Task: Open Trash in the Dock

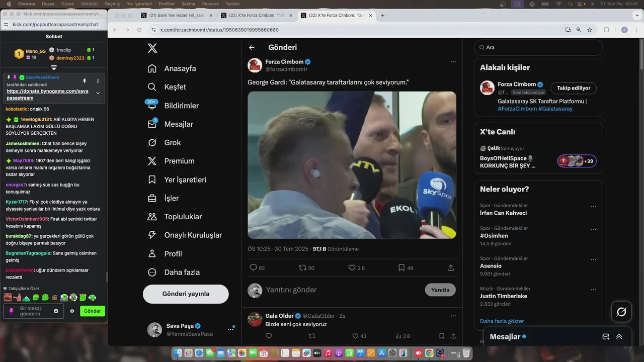Action: [x=466, y=353]
